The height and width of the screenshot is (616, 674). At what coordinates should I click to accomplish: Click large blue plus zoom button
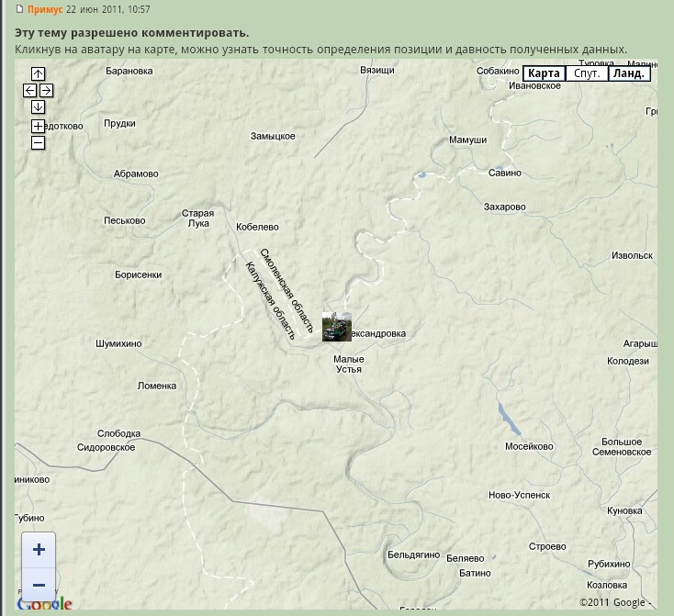coord(39,550)
